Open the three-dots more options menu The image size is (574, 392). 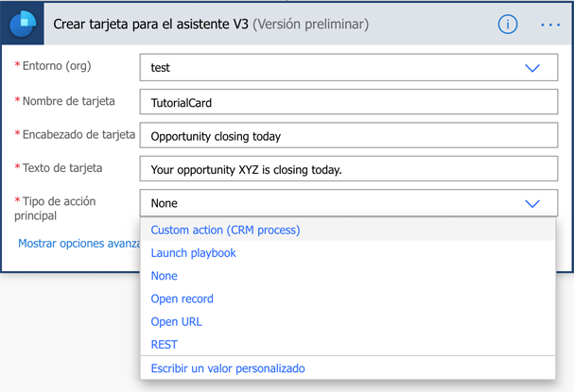[x=550, y=25]
